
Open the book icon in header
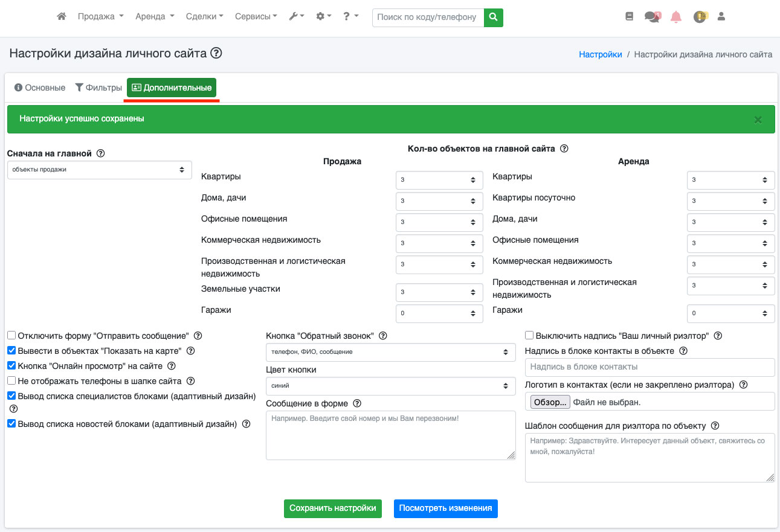point(629,18)
